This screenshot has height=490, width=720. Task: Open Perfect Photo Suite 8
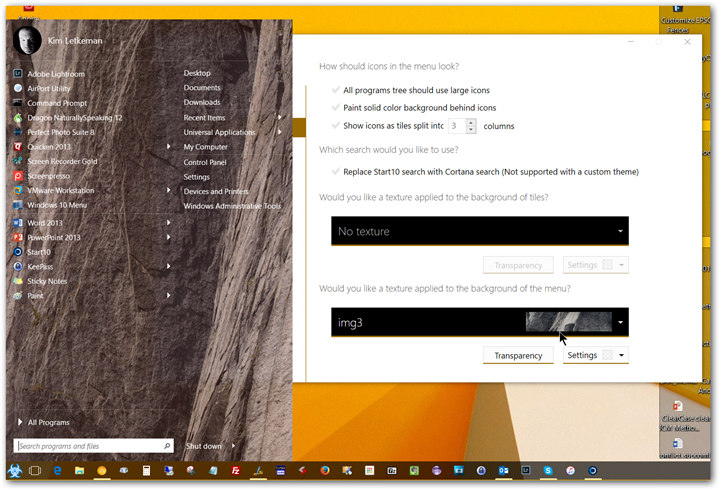pyautogui.click(x=60, y=132)
